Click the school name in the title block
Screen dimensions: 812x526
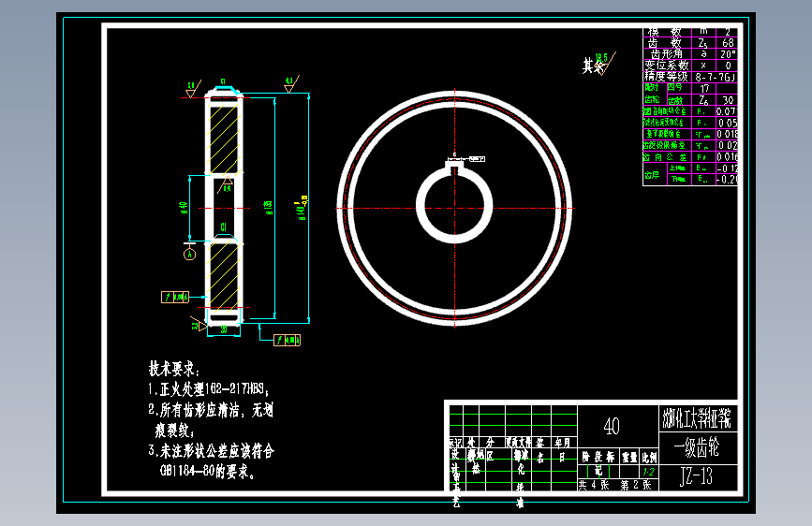pos(697,418)
